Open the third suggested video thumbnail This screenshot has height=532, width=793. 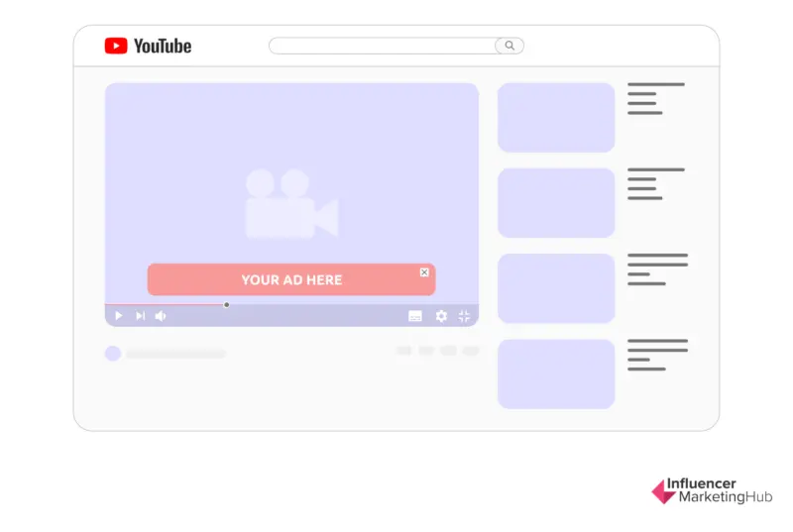[556, 288]
